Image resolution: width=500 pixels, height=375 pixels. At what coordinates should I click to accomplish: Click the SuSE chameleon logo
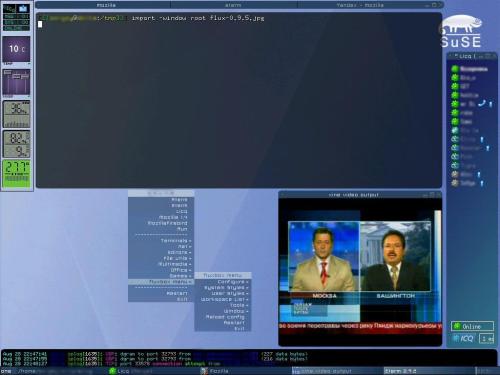click(x=462, y=32)
